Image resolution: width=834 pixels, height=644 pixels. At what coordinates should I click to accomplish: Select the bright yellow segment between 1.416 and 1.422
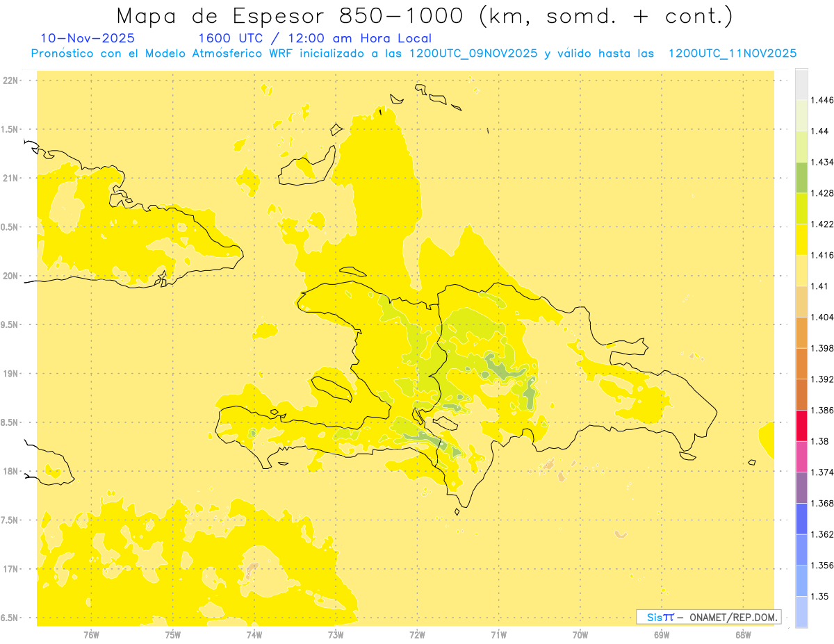[x=801, y=239]
